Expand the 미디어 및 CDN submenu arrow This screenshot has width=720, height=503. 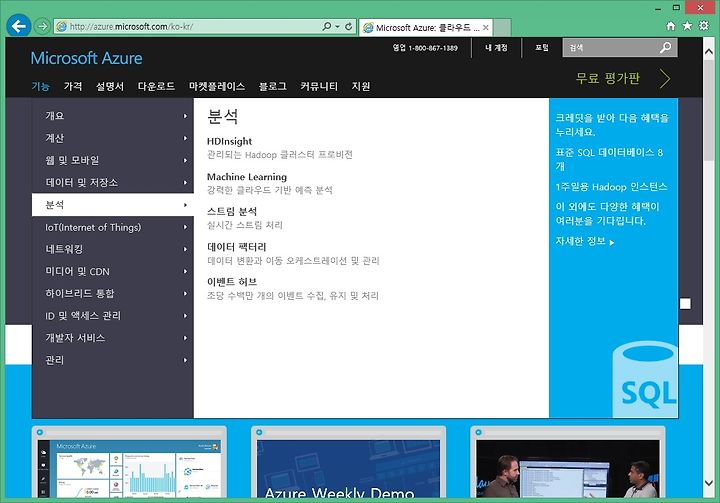(x=185, y=271)
